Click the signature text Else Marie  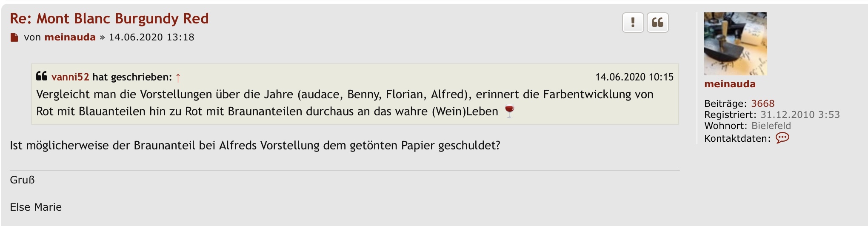pos(36,207)
